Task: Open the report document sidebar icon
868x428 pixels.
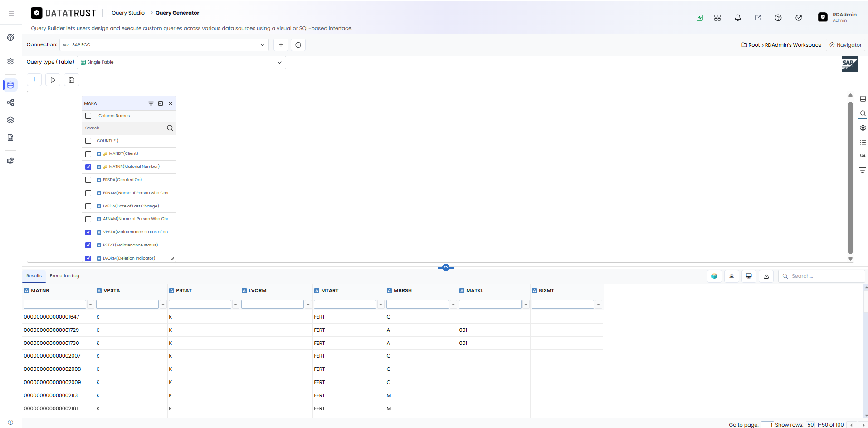Action: coord(10,138)
